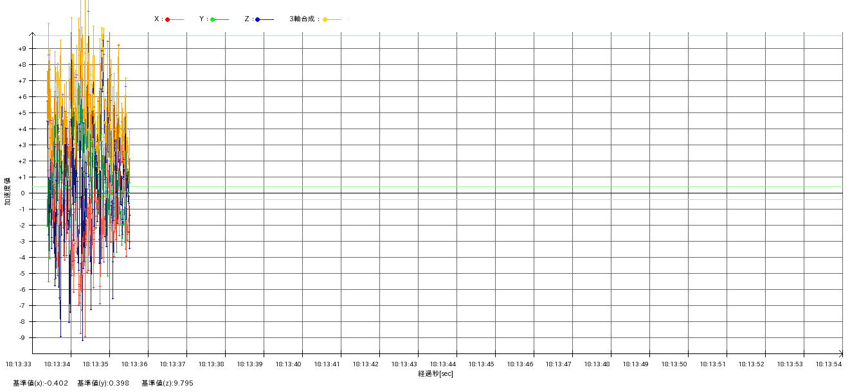Click the 経過秒[sec] horizontal axis title

(435, 373)
